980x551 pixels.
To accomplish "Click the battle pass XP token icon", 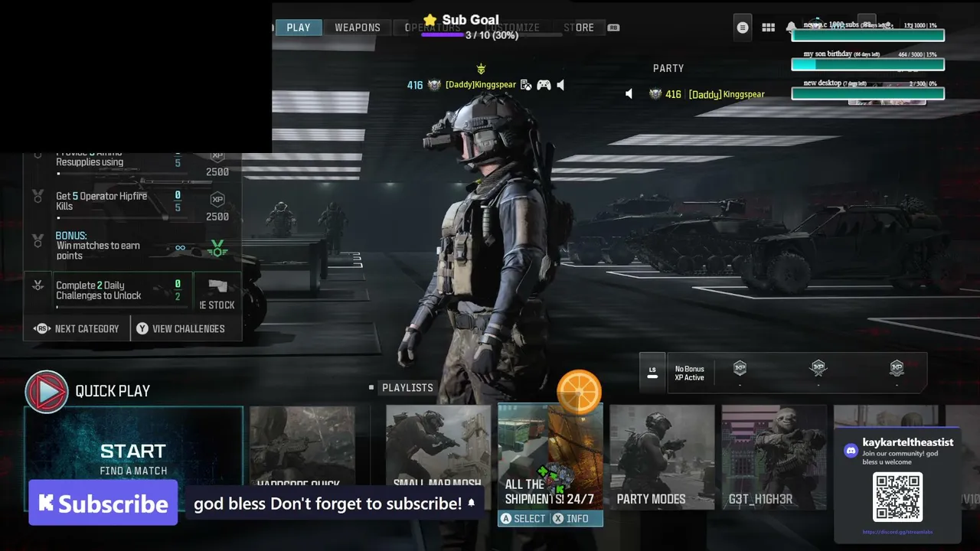I will [x=897, y=368].
